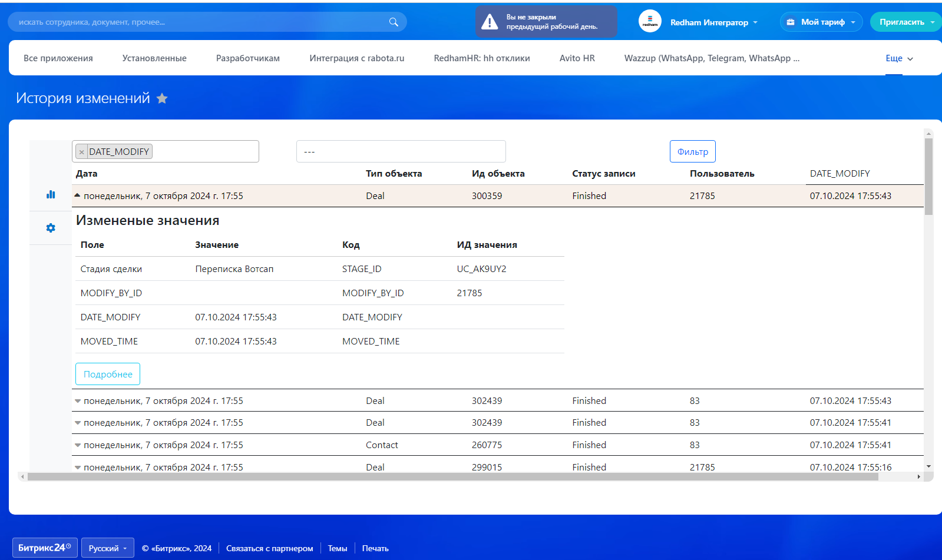The height and width of the screenshot is (560, 942).
Task: Click the warning triangle notification icon
Action: pos(489,22)
